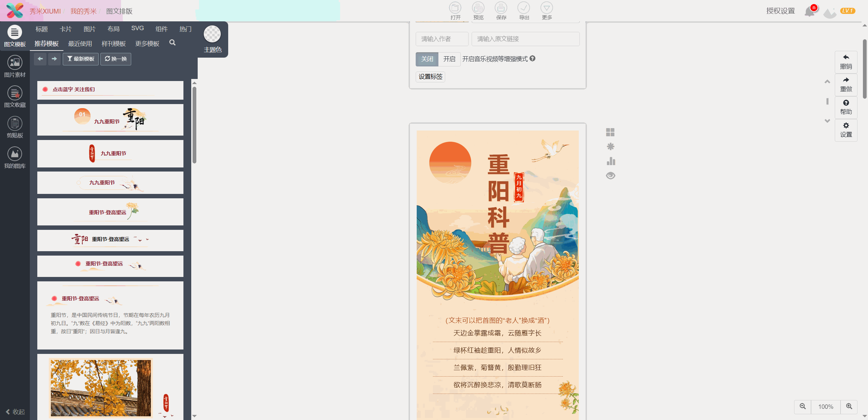
Task: Open 图文收藏 in the sidebar
Action: click(x=15, y=97)
